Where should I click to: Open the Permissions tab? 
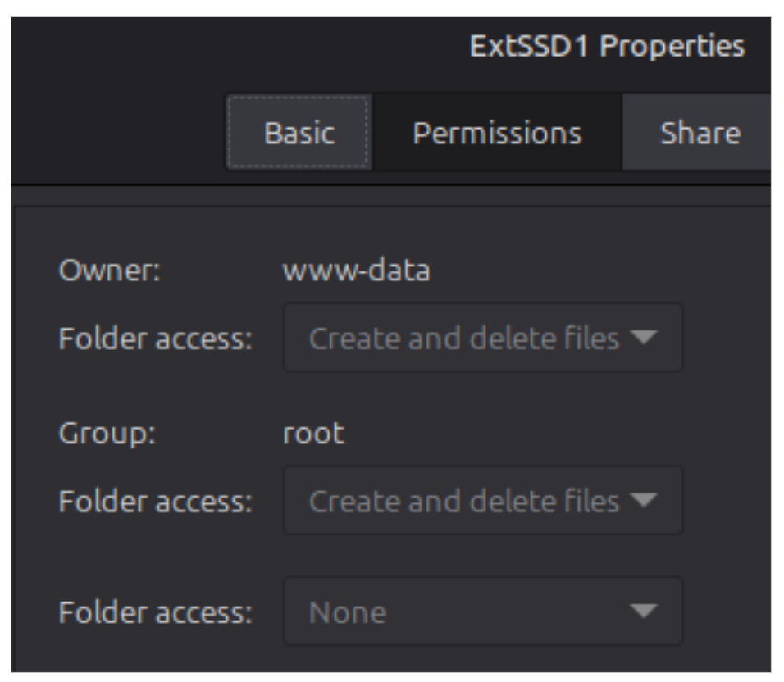click(497, 133)
